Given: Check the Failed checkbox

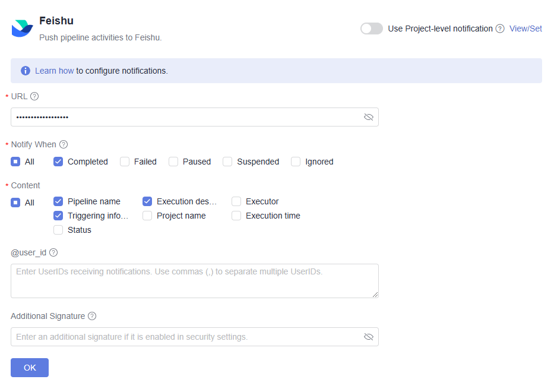Looking at the screenshot, I should tap(125, 162).
